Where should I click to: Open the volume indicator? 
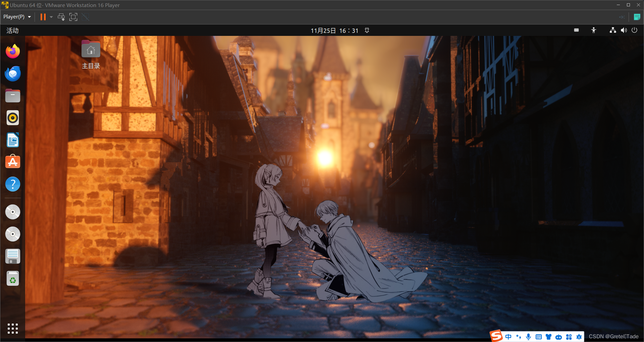pyautogui.click(x=624, y=30)
